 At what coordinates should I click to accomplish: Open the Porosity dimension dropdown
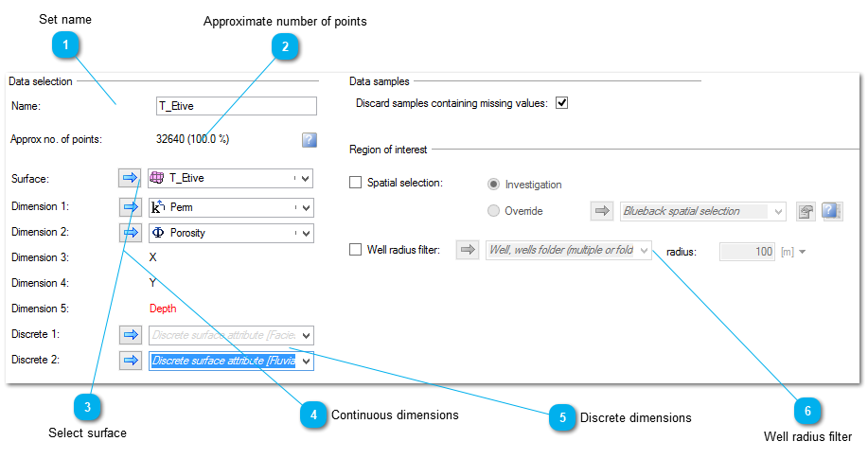(x=306, y=233)
